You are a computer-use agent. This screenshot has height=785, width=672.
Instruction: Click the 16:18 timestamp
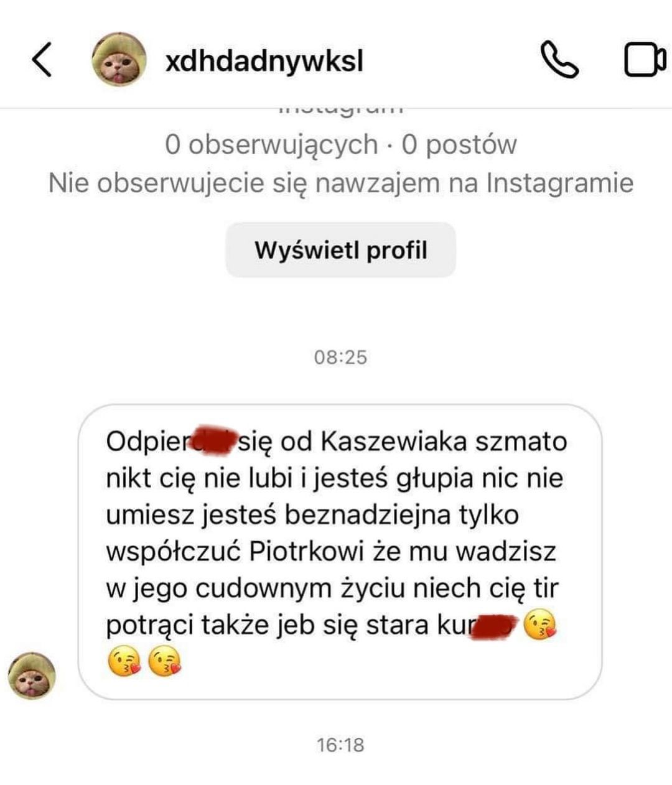point(340,745)
